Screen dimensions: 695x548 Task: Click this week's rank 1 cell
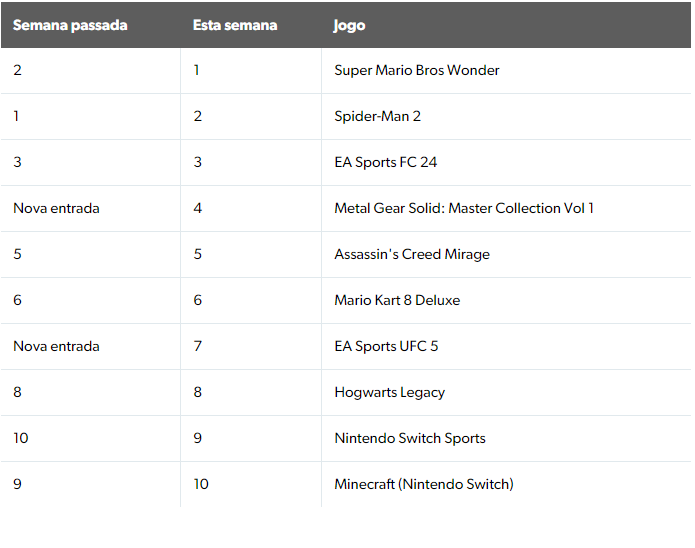click(197, 70)
